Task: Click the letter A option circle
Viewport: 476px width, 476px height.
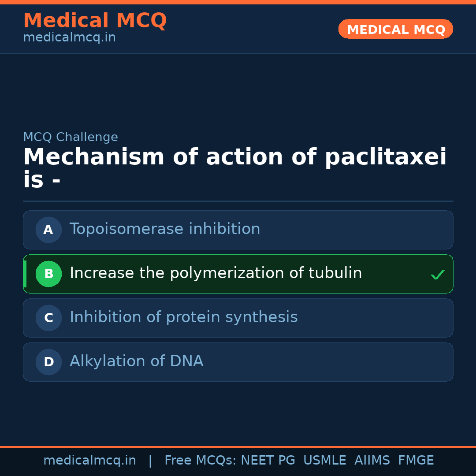Action: point(48,230)
